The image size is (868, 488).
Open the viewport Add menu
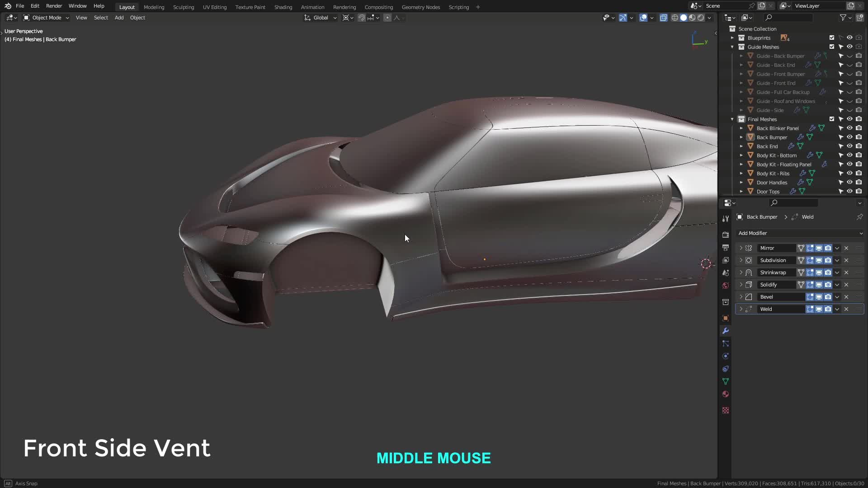[119, 18]
